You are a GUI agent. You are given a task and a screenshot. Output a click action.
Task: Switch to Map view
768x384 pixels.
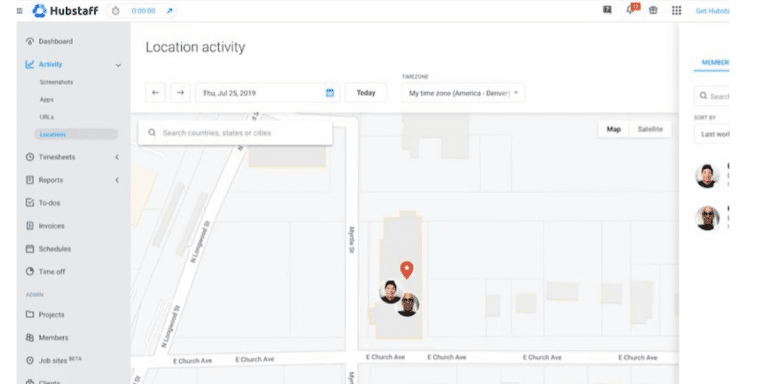614,129
